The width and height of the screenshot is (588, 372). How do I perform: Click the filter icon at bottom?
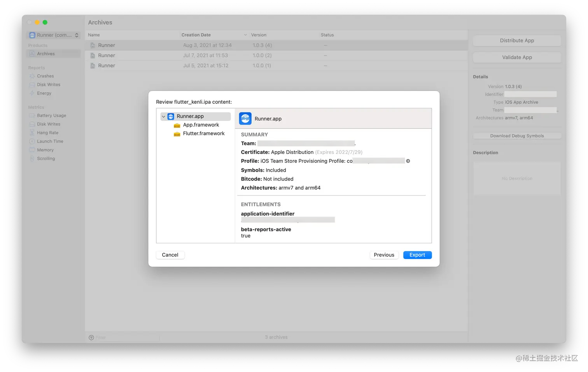91,337
